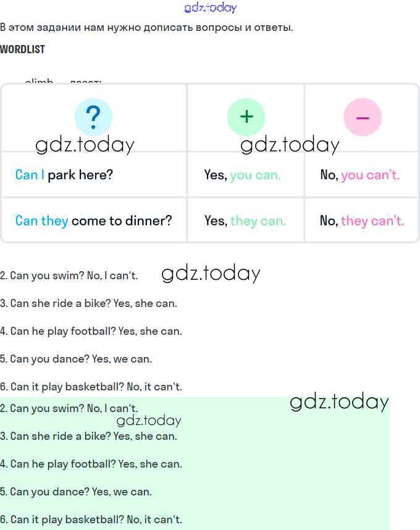Click green-highlighted 'Can you swim?' answer line
The width and height of the screenshot is (420, 530).
point(69,408)
